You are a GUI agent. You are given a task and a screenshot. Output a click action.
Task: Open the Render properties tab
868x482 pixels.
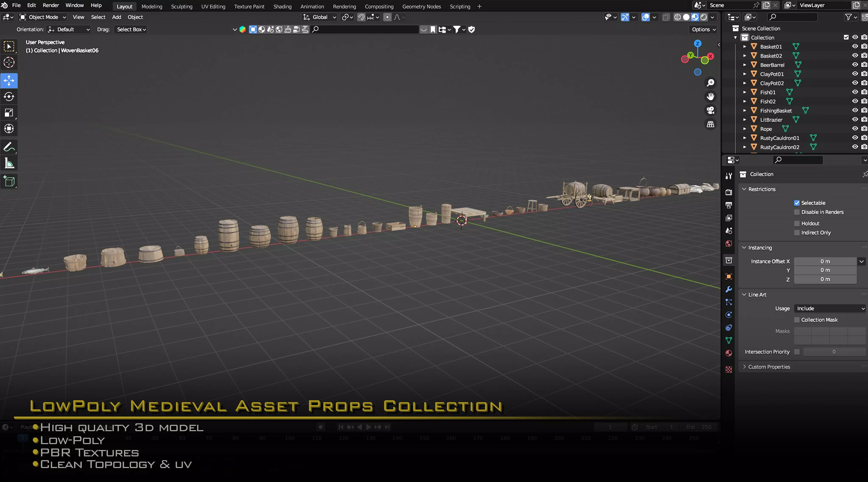tap(729, 192)
